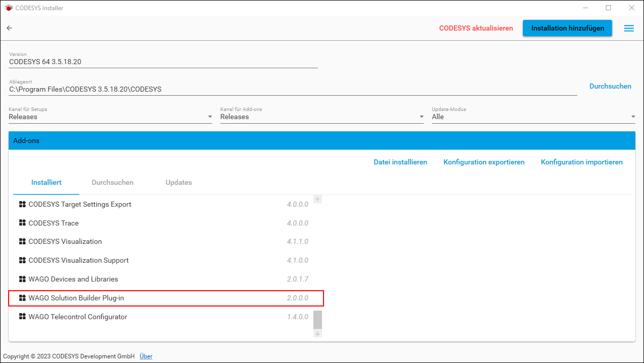Screen dimensions: 644x363
Task: Open the Kanal für Add-ons dropdown
Action: (x=322, y=117)
